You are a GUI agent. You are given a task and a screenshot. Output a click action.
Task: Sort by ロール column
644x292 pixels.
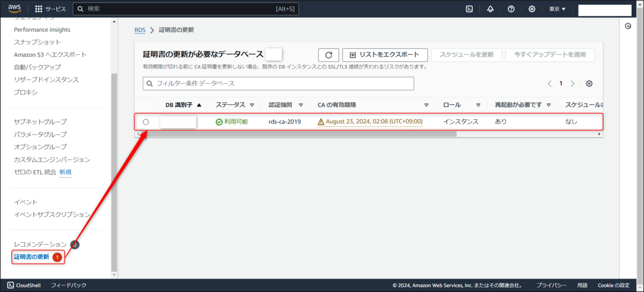pyautogui.click(x=462, y=105)
